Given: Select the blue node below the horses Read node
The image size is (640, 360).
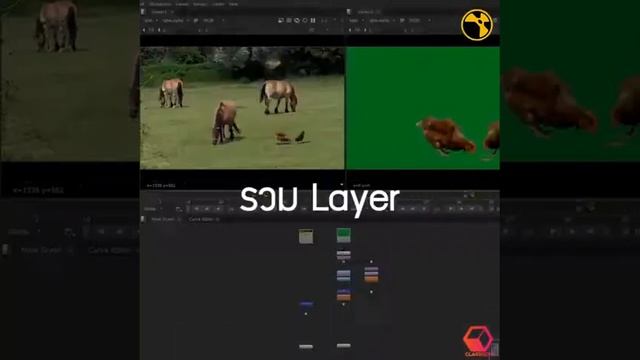Looking at the screenshot, I should [306, 304].
